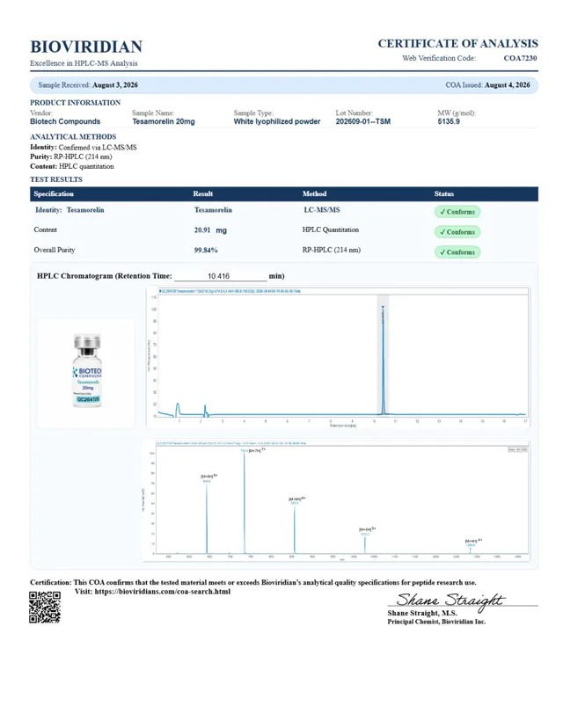Click Sample Received date August 3, 2026
The height and width of the screenshot is (728, 563).
point(114,85)
